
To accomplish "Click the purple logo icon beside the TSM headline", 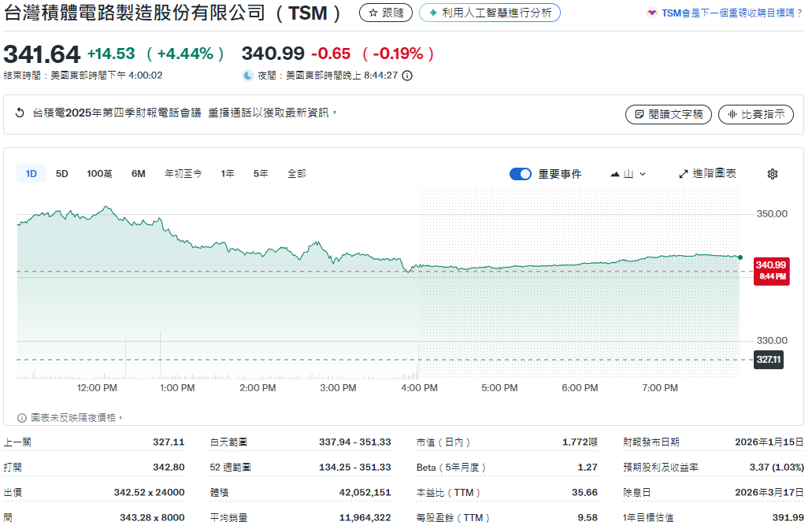I will click(x=653, y=13).
